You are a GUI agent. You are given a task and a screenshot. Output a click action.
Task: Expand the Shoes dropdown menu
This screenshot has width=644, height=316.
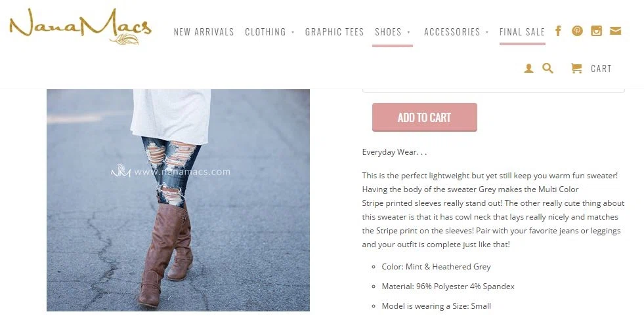[x=393, y=32]
